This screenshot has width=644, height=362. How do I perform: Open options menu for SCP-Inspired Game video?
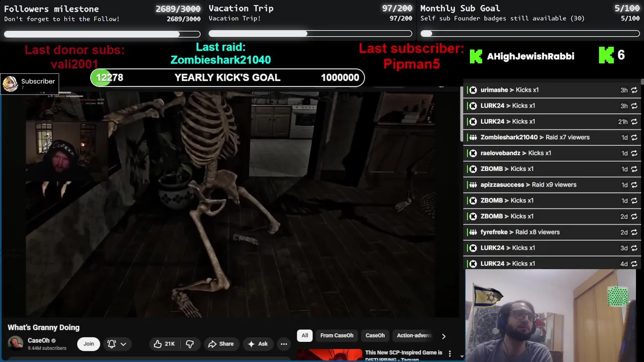coord(450,354)
